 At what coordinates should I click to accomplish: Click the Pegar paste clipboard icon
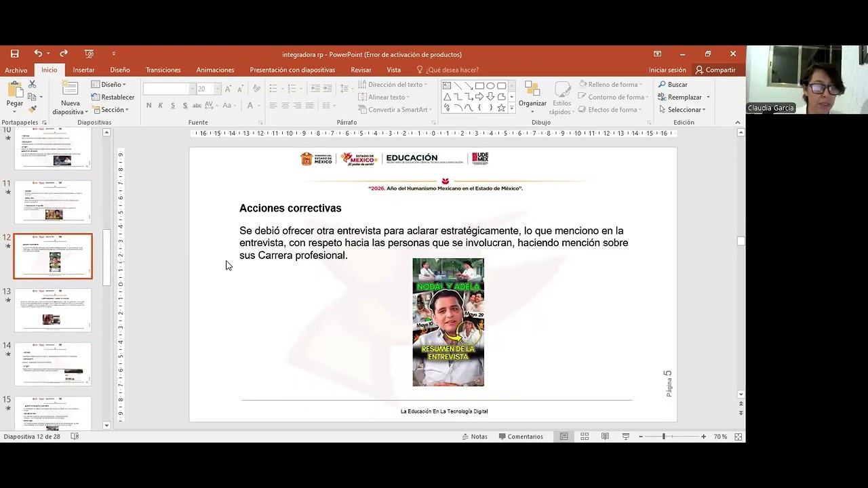point(14,89)
